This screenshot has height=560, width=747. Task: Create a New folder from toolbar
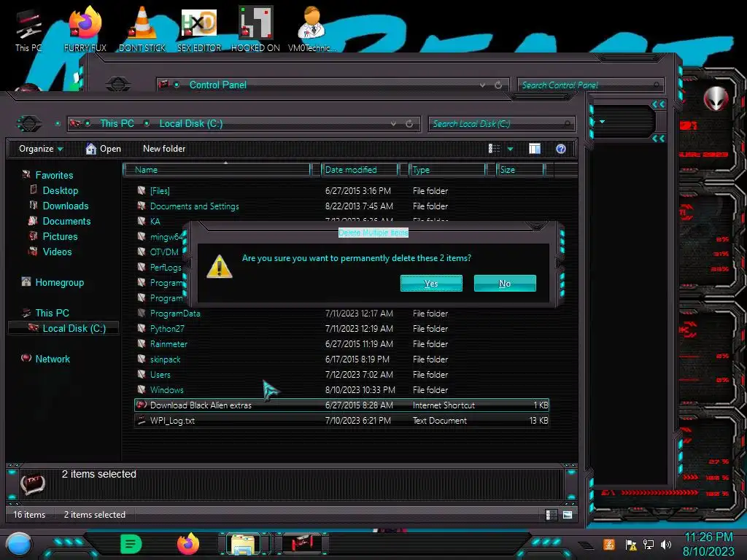[x=164, y=149]
